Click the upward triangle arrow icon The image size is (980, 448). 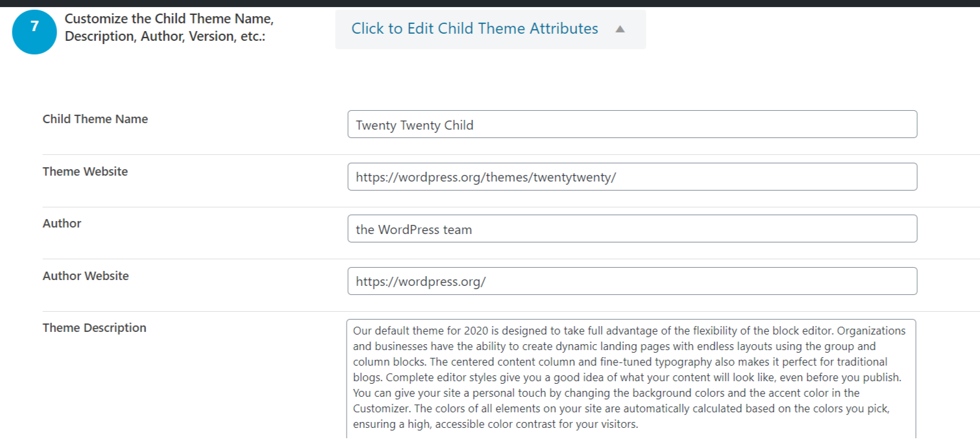click(x=620, y=29)
